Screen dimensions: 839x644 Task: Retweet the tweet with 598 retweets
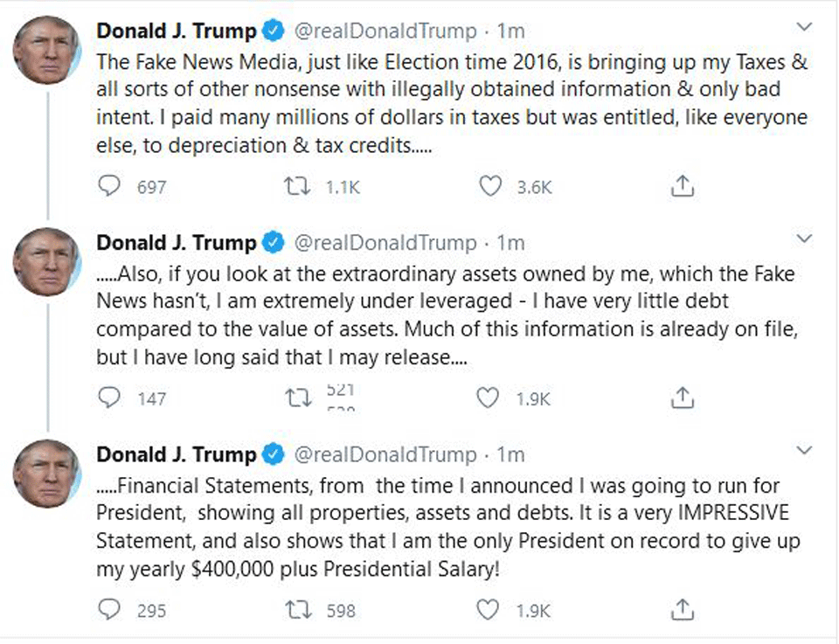pyautogui.click(x=299, y=610)
